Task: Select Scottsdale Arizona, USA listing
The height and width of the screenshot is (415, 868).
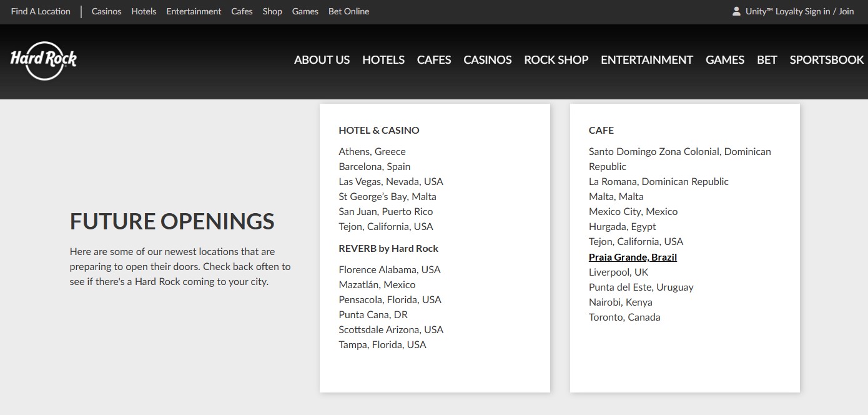Action: tap(391, 329)
